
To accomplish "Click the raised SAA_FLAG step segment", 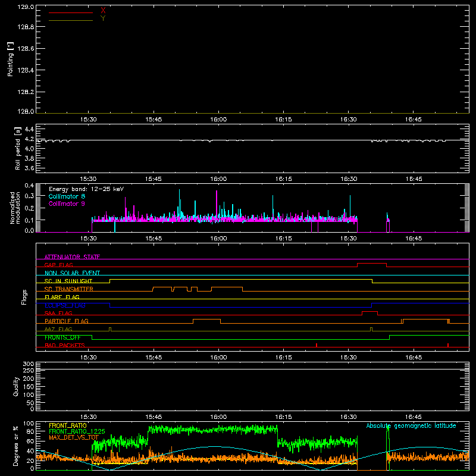I will click(x=369, y=311).
